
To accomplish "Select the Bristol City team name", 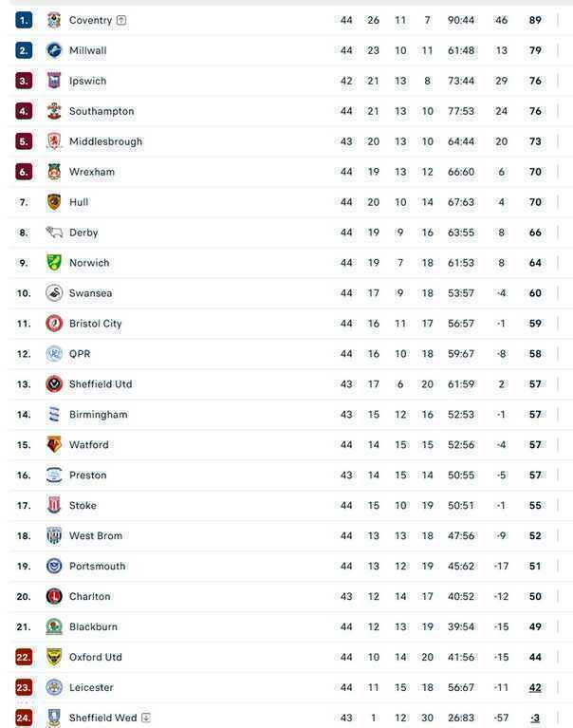I will [95, 324].
